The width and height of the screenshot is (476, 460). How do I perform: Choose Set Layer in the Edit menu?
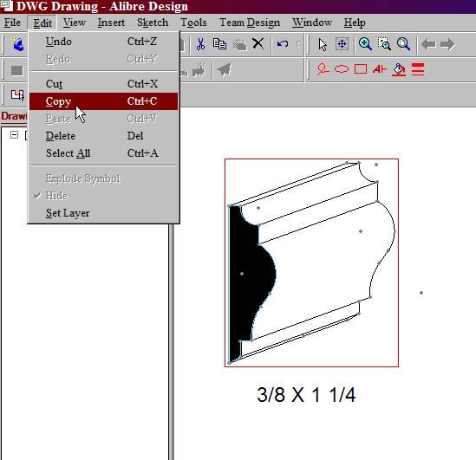(x=103, y=213)
